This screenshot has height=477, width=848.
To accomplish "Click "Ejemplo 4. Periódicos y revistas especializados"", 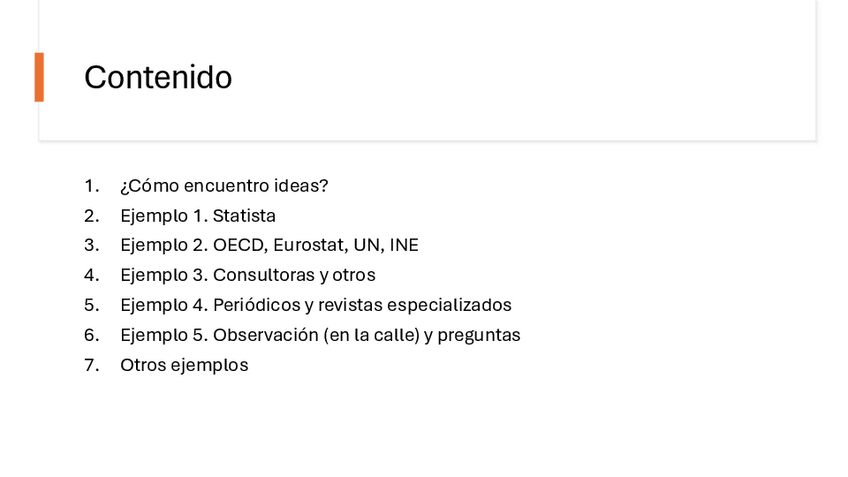I will [x=316, y=305].
